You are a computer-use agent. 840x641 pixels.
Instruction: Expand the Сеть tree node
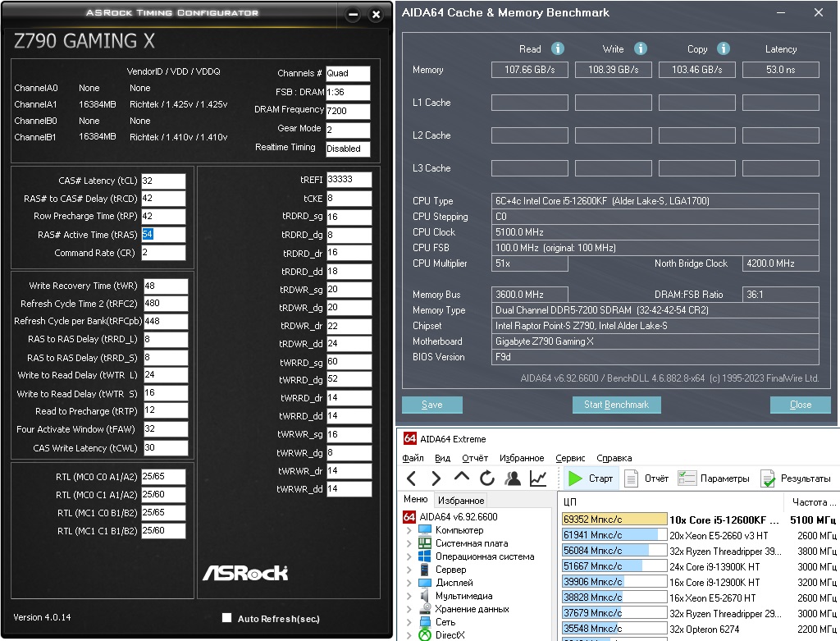(409, 621)
